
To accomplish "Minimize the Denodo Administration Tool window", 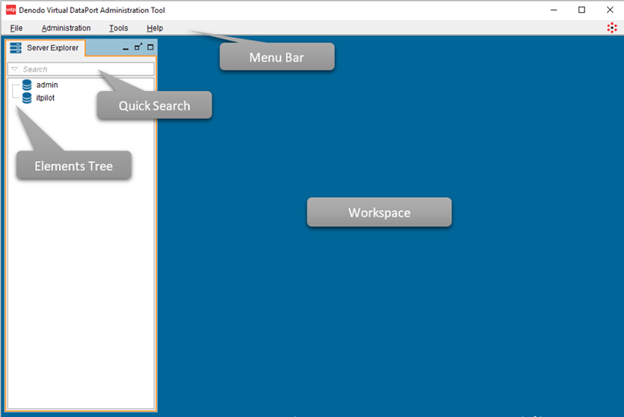I will (554, 10).
